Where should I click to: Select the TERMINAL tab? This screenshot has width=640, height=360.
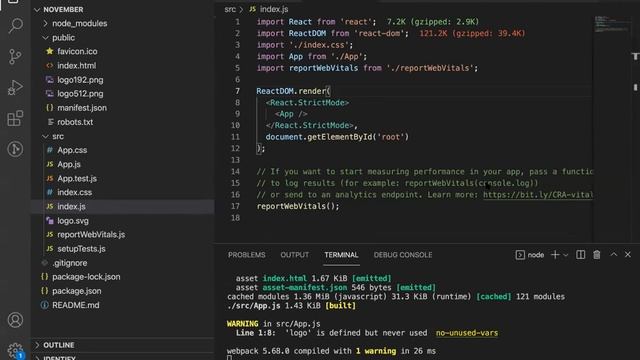pos(341,255)
